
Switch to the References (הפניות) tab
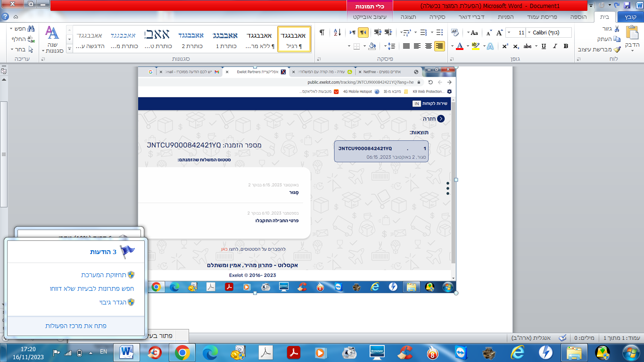[505, 16]
